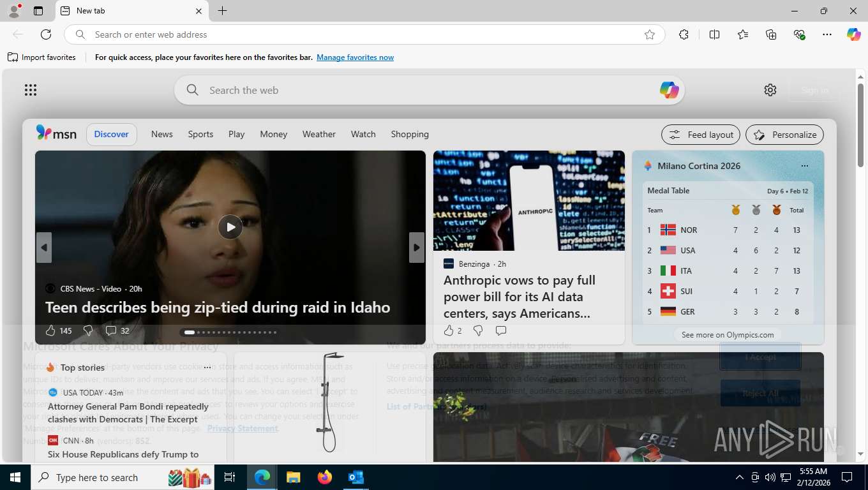
Task: Open Top stories card options ellipsis
Action: coord(207,367)
